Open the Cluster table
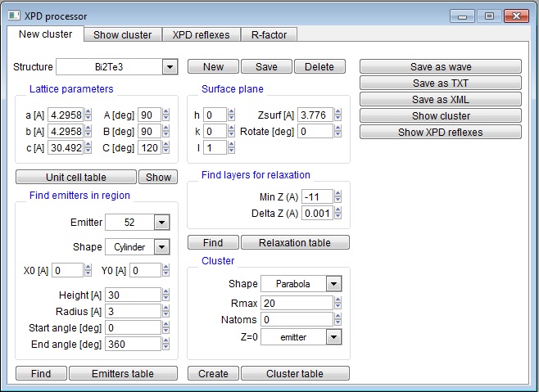 point(295,373)
